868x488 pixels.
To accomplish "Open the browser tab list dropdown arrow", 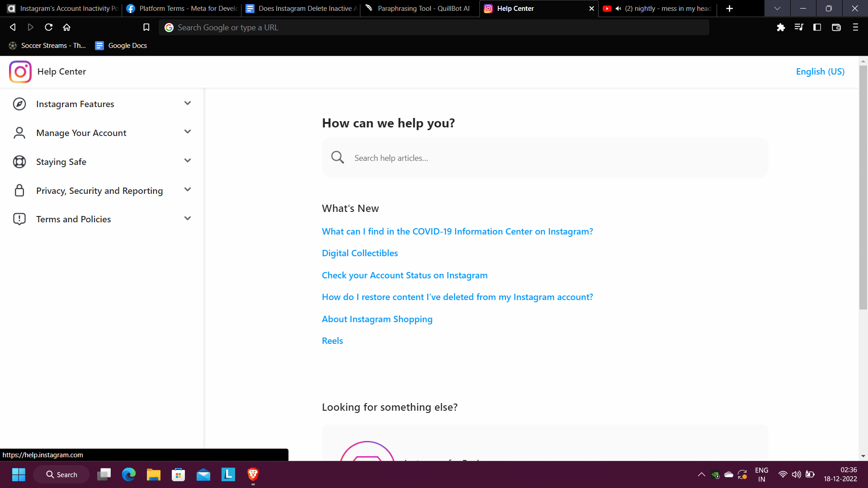I will click(x=776, y=8).
